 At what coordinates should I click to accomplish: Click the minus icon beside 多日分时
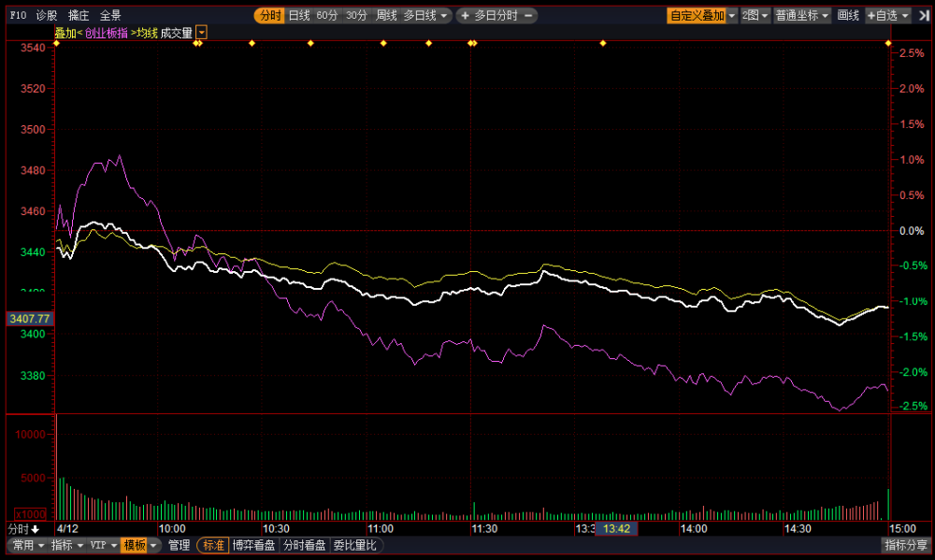(528, 16)
